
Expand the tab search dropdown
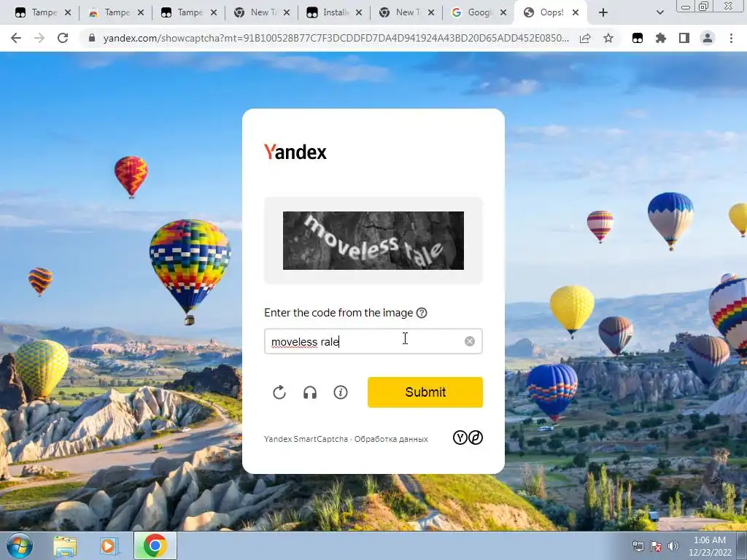tap(659, 13)
